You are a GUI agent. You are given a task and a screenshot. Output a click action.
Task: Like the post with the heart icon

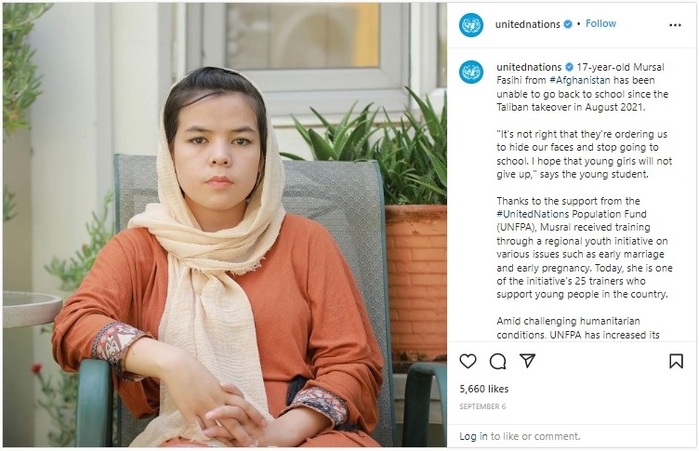pyautogui.click(x=468, y=361)
